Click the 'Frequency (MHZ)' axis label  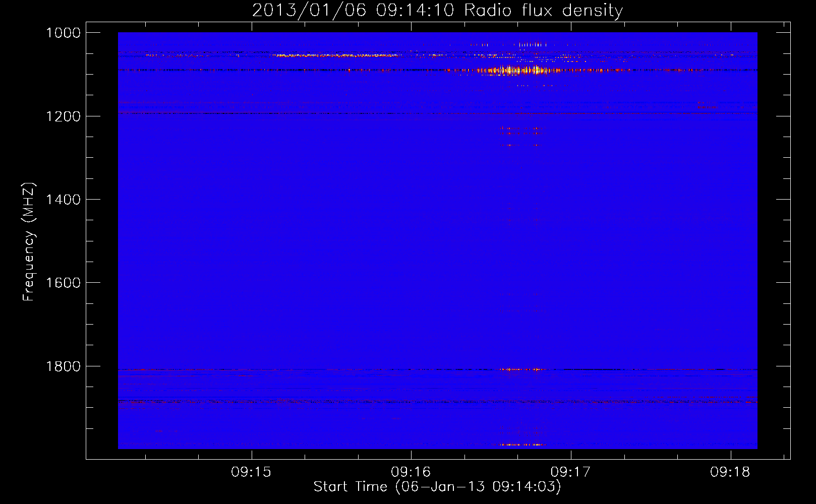coord(29,242)
